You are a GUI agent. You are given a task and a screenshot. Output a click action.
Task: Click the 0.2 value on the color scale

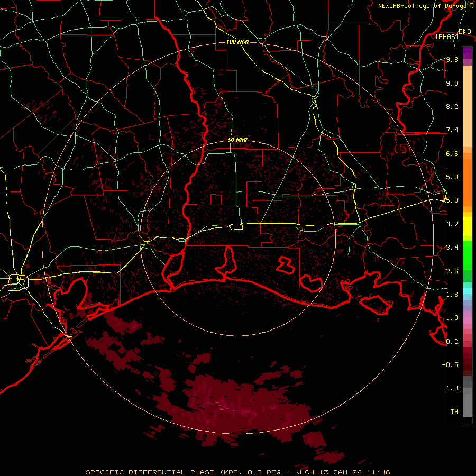point(452,342)
